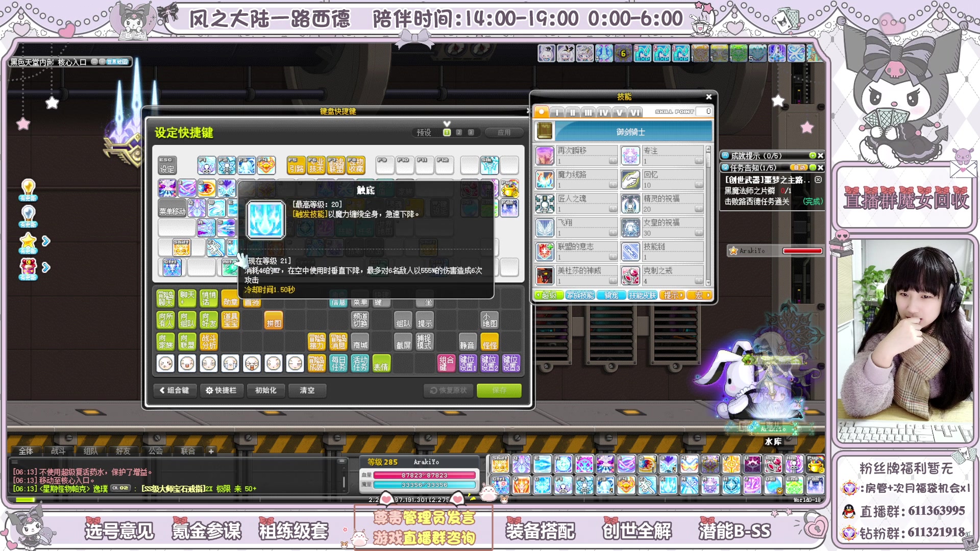980x551 pixels.
Task: Click the 美杜莎的神威 skill icon
Action: (545, 275)
